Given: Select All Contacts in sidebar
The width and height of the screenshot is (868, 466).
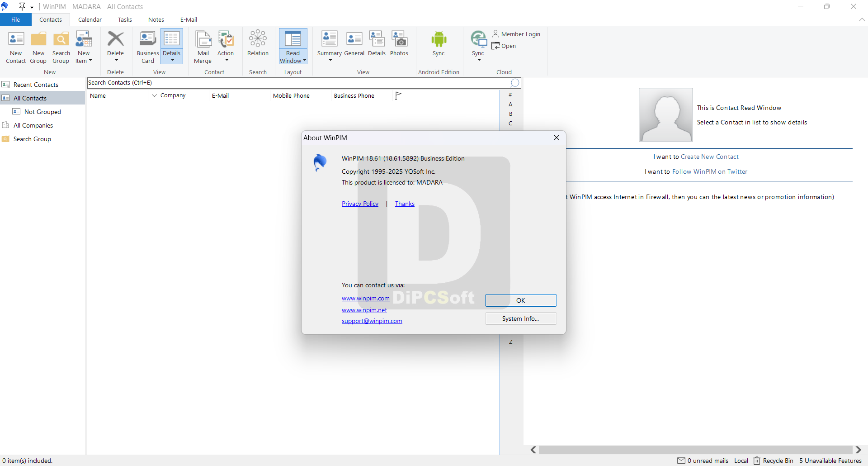Looking at the screenshot, I should [x=42, y=98].
